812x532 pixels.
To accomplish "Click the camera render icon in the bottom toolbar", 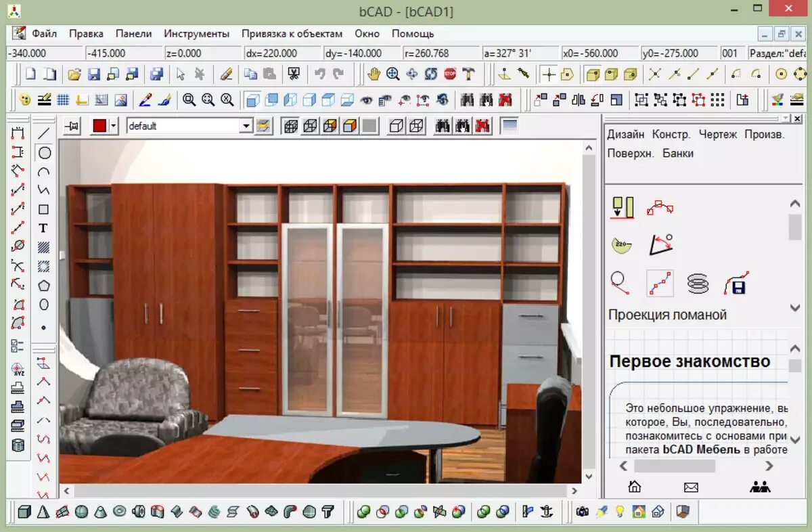I will point(582,512).
